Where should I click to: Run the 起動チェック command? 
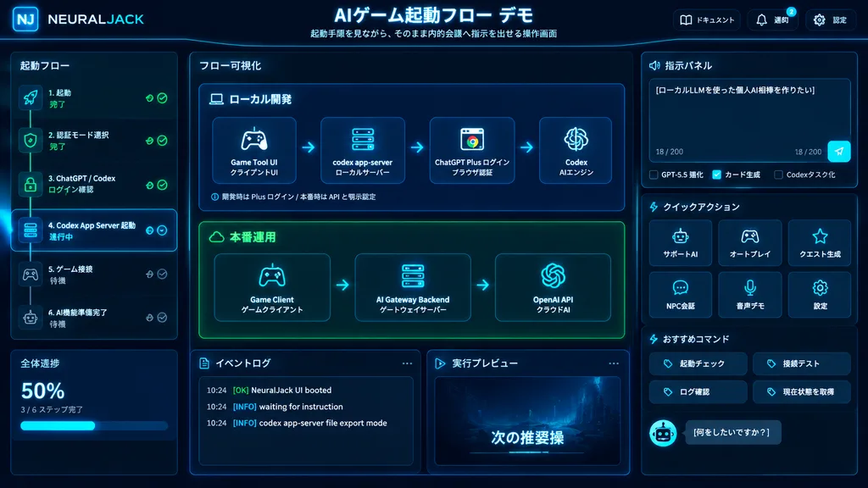click(698, 363)
